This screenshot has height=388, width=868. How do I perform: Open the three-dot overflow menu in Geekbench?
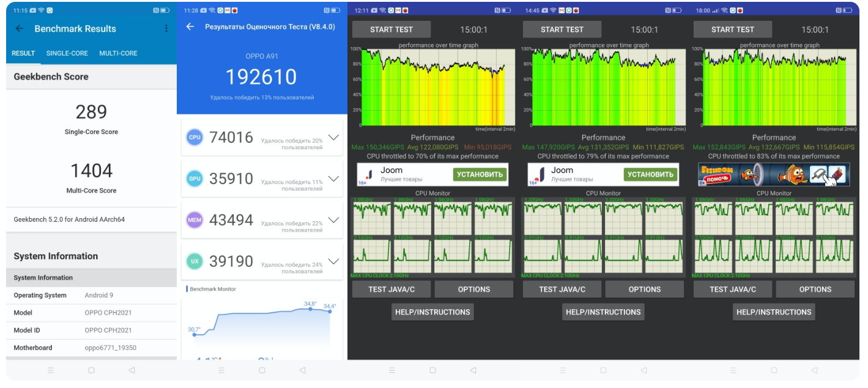(x=166, y=29)
